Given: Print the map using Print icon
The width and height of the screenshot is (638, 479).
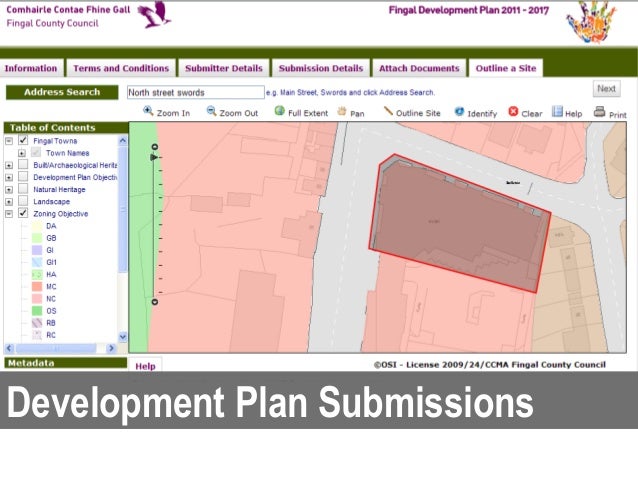Looking at the screenshot, I should pos(599,112).
